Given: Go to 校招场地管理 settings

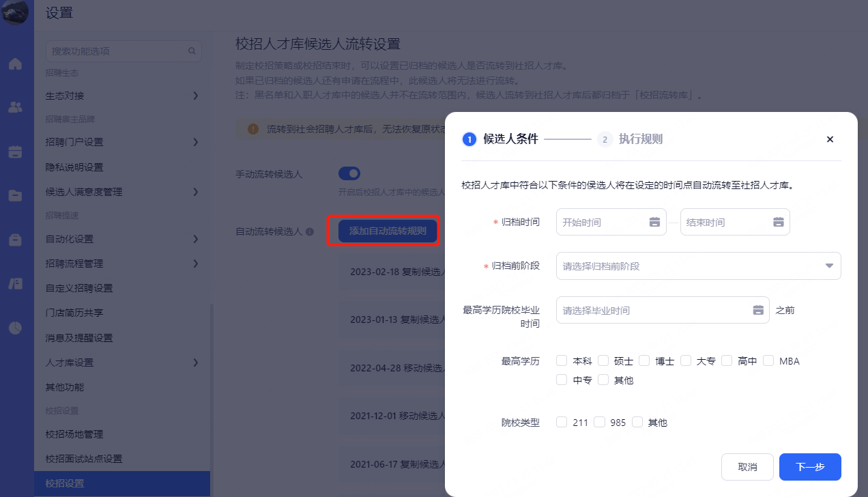Looking at the screenshot, I should coord(74,434).
